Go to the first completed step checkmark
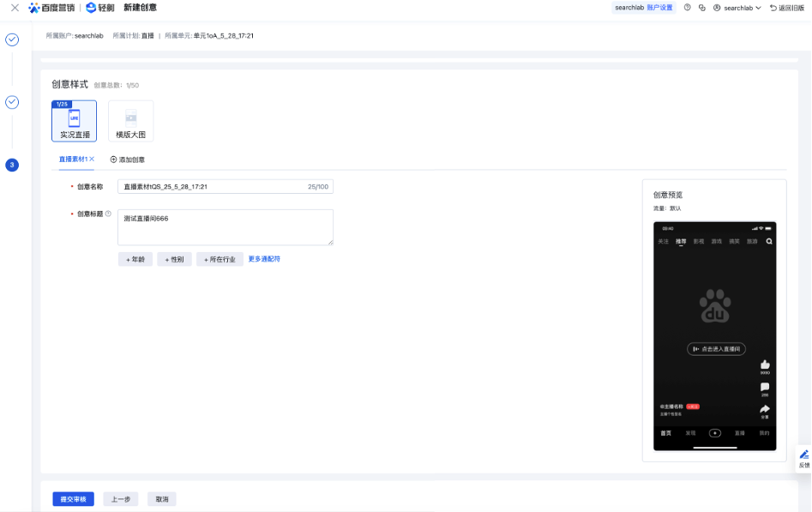Viewport: 812px width, 512px height. (12, 40)
